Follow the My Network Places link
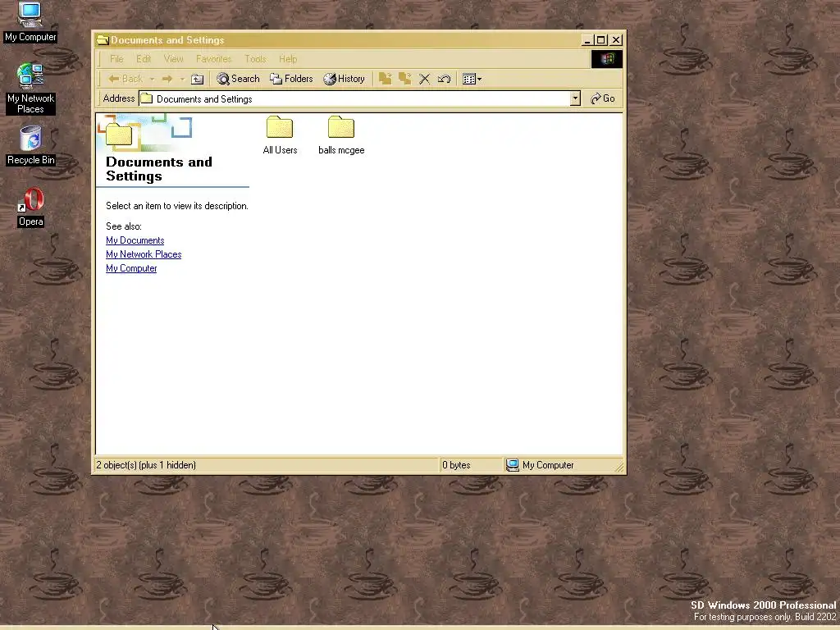Viewport: 840px width, 630px height. [144, 254]
